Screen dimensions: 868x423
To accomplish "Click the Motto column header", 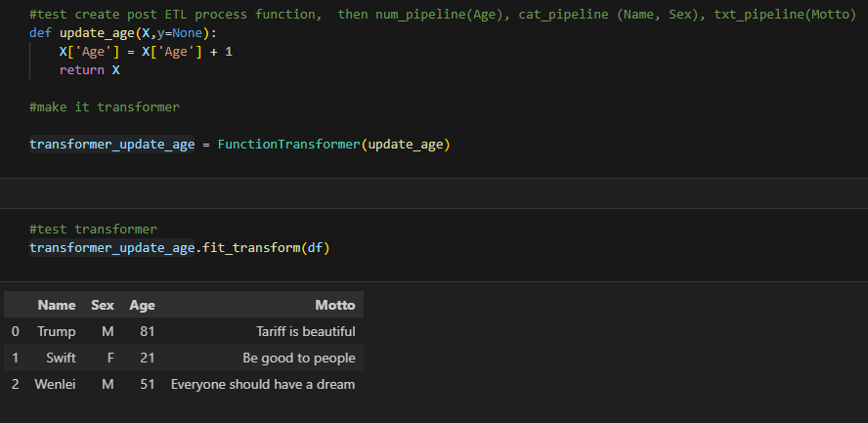I will coord(335,305).
